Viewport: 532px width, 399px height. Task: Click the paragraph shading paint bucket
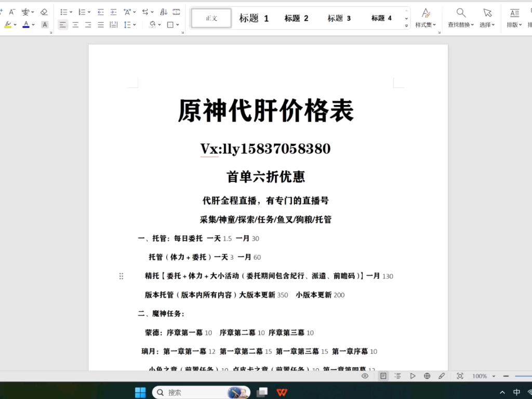pos(152,24)
